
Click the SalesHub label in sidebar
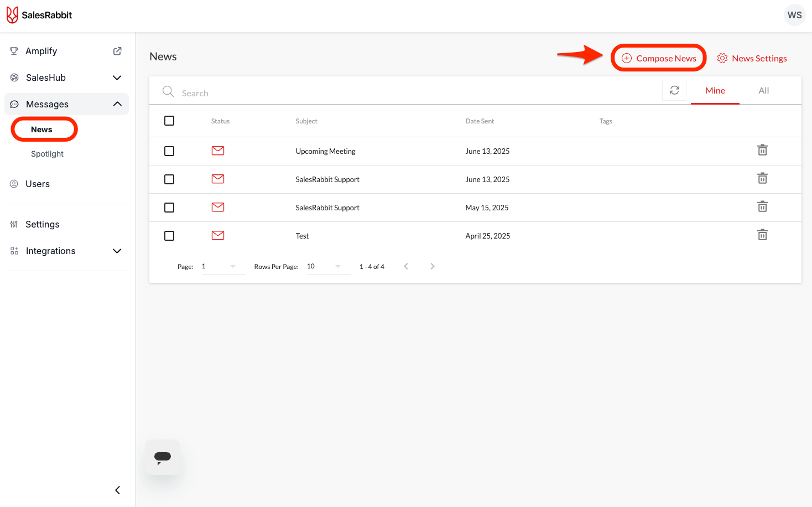tap(46, 77)
